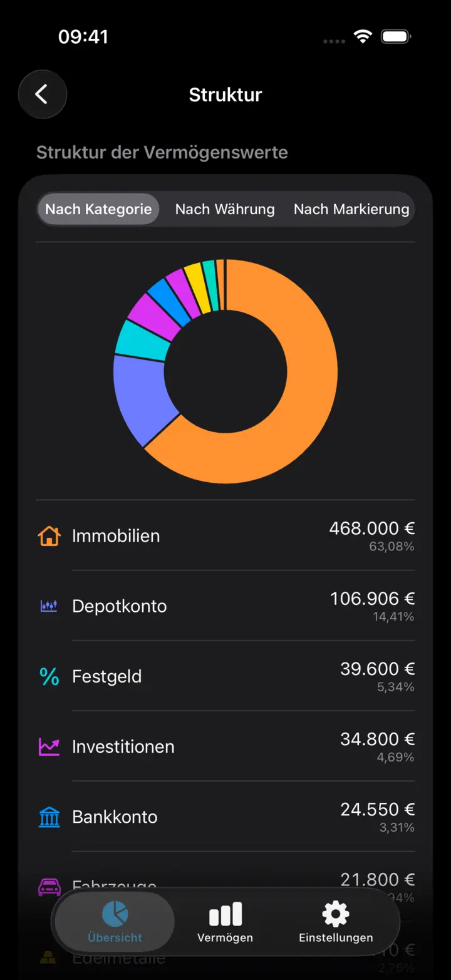451x980 pixels.
Task: Switch to Nach Währung segment
Action: pyautogui.click(x=225, y=209)
